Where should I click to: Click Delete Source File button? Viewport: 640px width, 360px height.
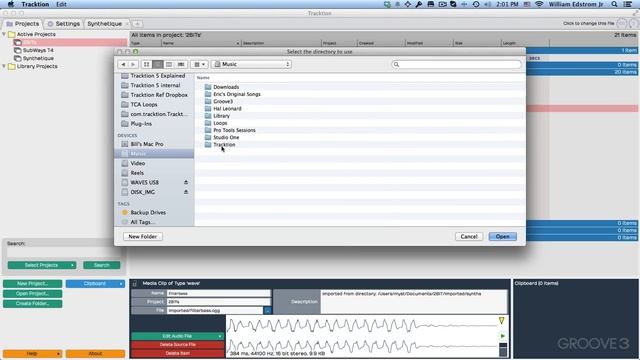tap(178, 345)
